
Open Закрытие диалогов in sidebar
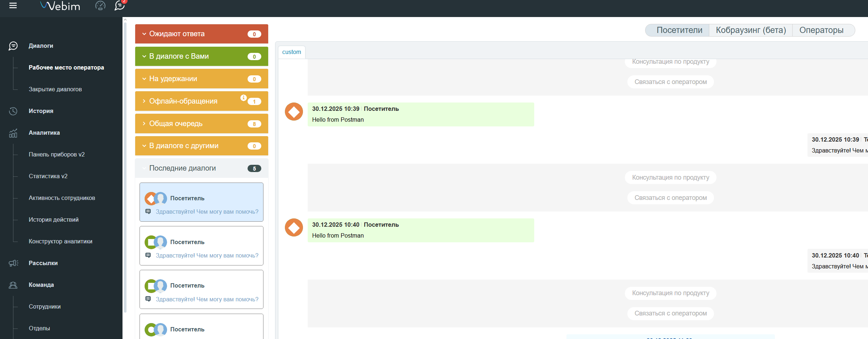click(x=55, y=89)
